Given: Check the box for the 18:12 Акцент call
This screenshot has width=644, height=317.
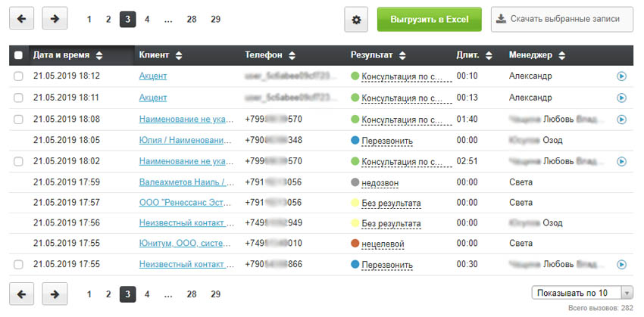Looking at the screenshot, I should (18, 76).
